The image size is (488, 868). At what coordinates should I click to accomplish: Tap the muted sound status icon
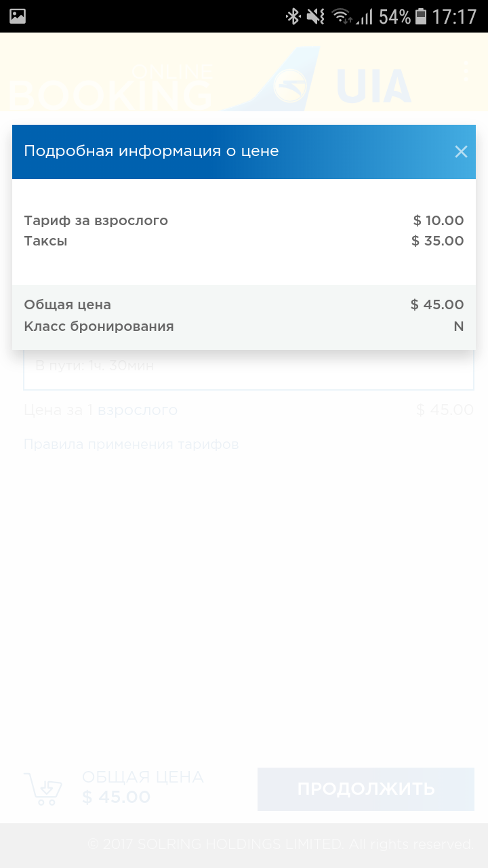coord(315,16)
